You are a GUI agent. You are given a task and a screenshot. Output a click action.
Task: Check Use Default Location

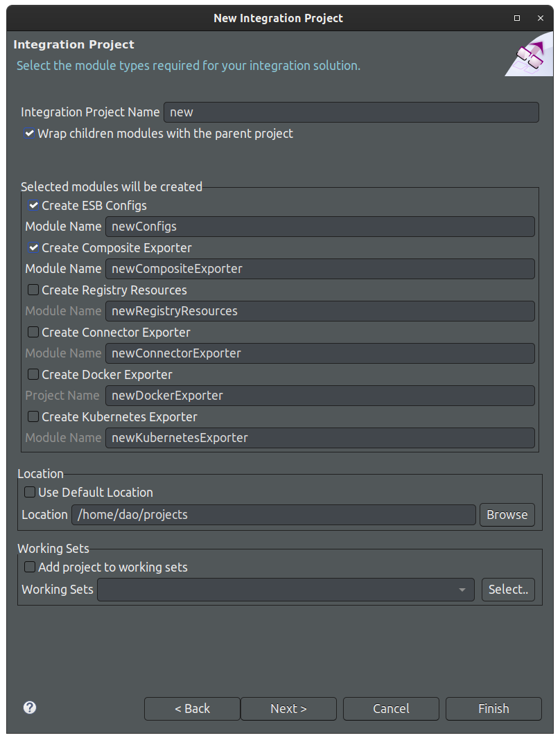30,492
